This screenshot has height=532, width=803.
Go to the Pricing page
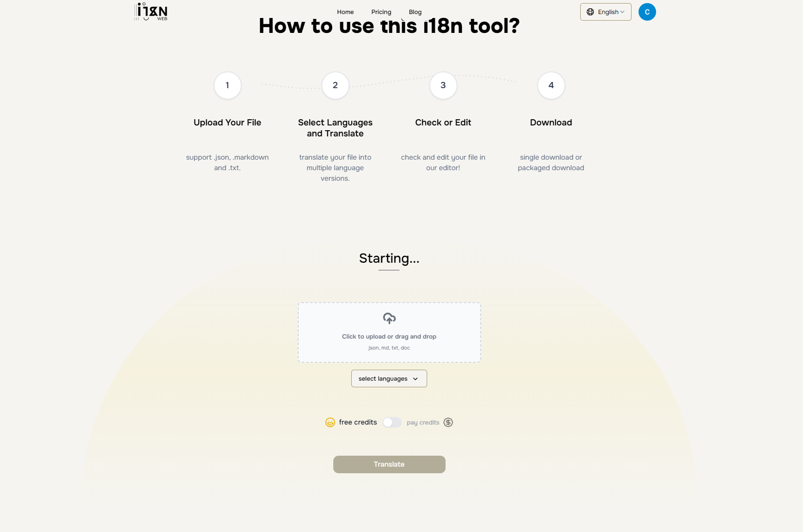tap(381, 12)
